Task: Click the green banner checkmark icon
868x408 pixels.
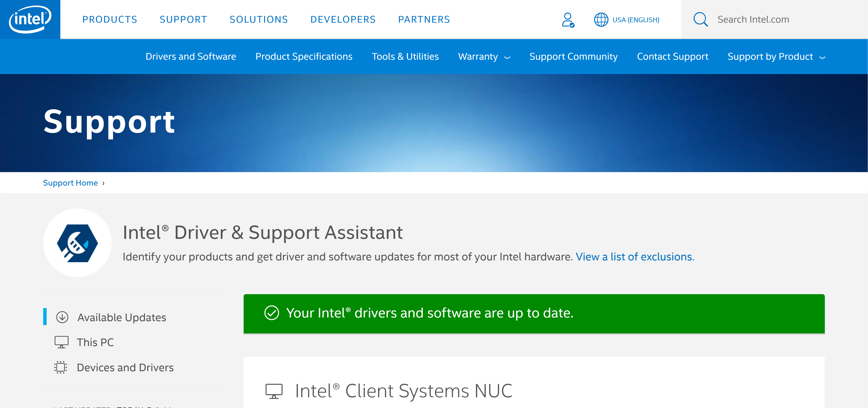Action: pyautogui.click(x=271, y=313)
